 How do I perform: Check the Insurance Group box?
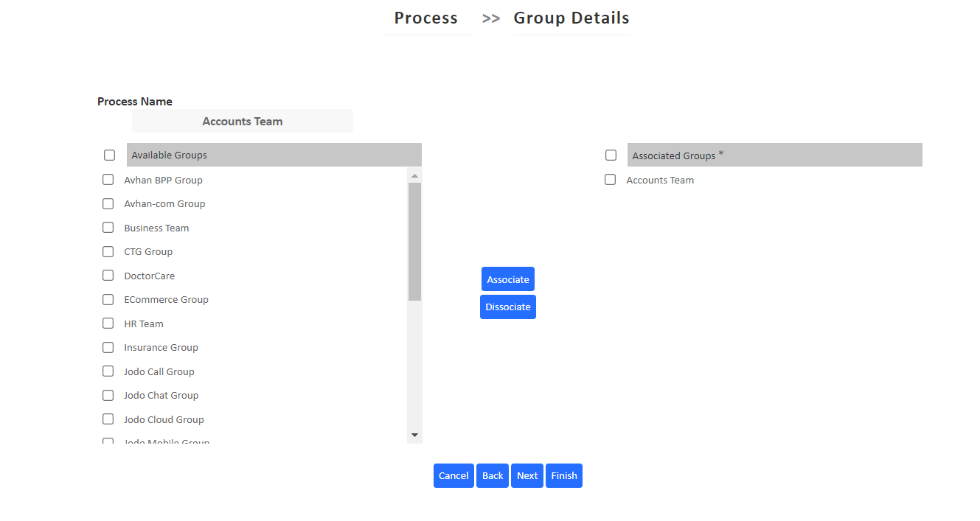[x=108, y=347]
